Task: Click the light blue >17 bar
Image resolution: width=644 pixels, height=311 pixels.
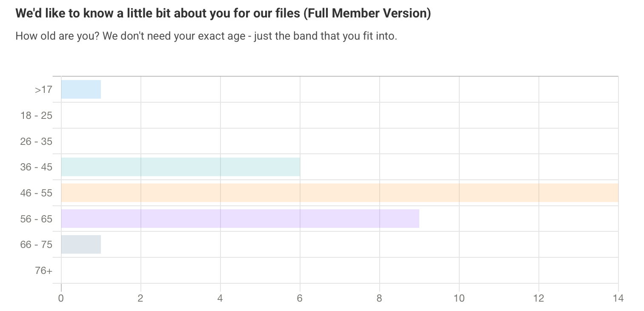Action: 81,89
